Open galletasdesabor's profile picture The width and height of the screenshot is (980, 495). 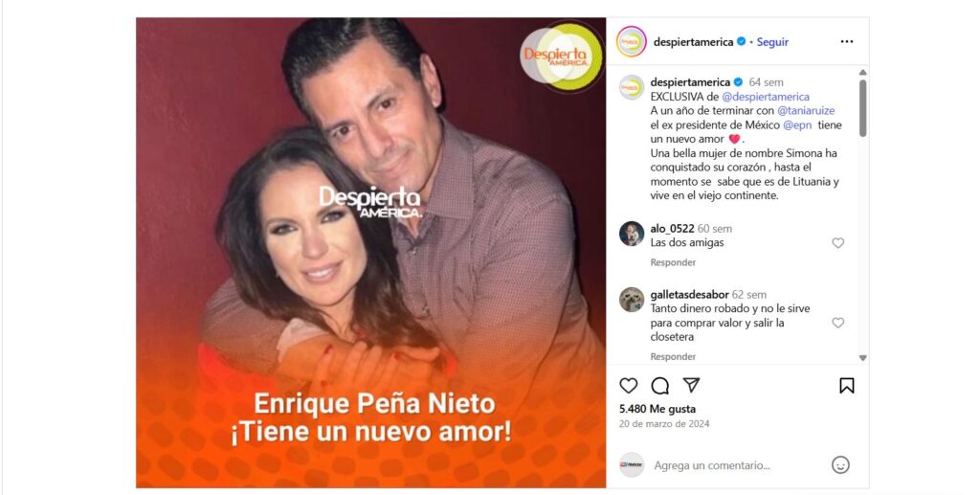632,300
